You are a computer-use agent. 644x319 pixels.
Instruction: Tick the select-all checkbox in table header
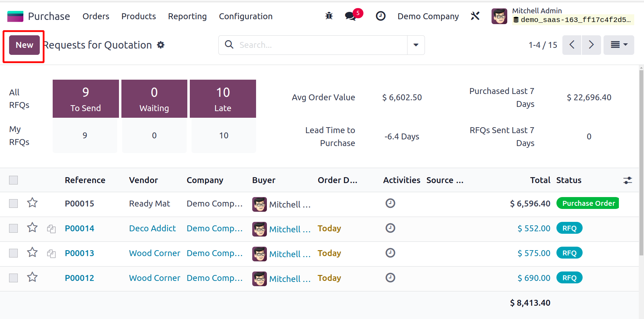tap(14, 180)
